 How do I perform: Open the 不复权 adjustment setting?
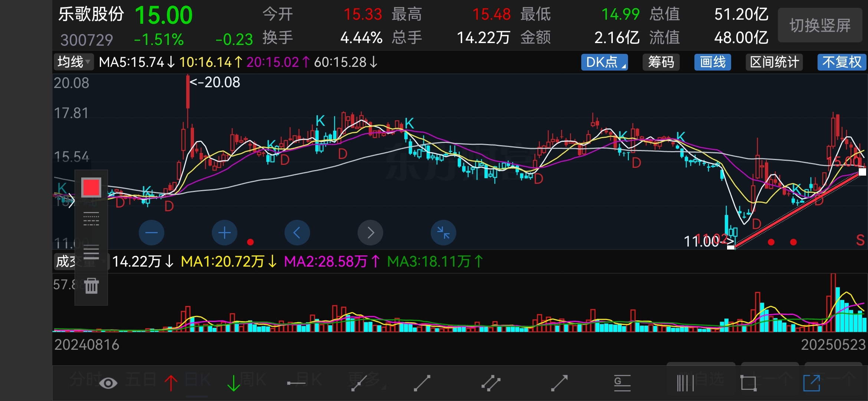click(842, 62)
